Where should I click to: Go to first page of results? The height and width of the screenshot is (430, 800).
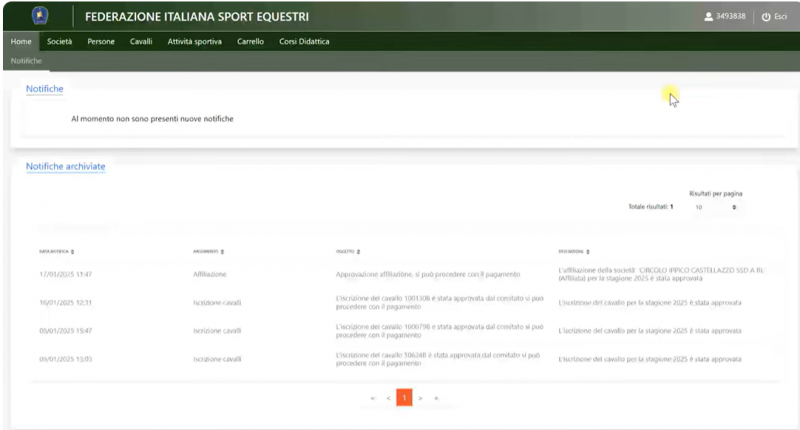373,398
